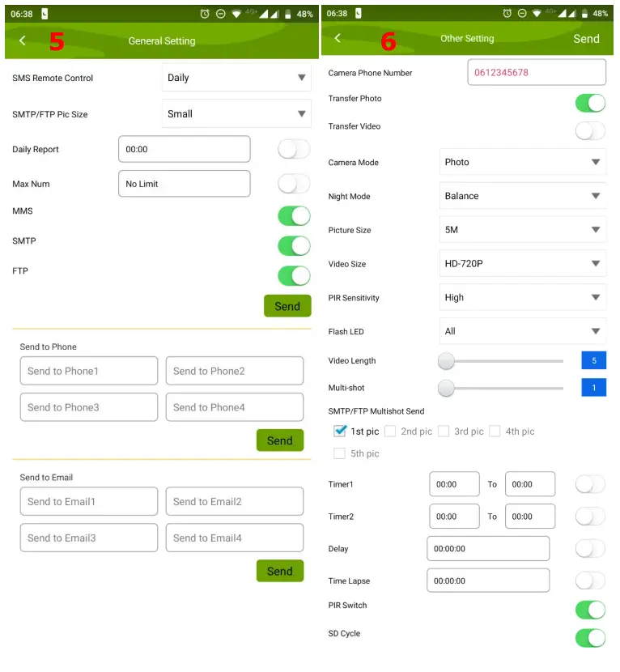Enable the Timer2 switch
620x672 pixels.
590,517
